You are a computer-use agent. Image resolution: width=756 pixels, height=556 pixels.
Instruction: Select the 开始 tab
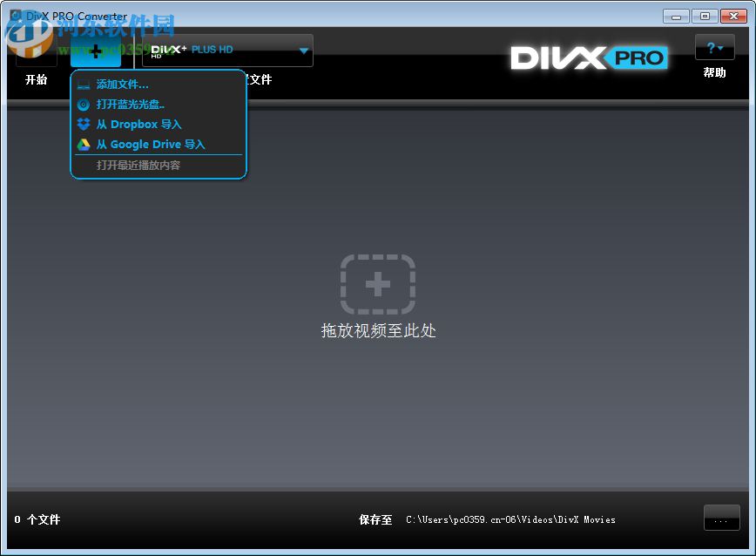point(35,80)
